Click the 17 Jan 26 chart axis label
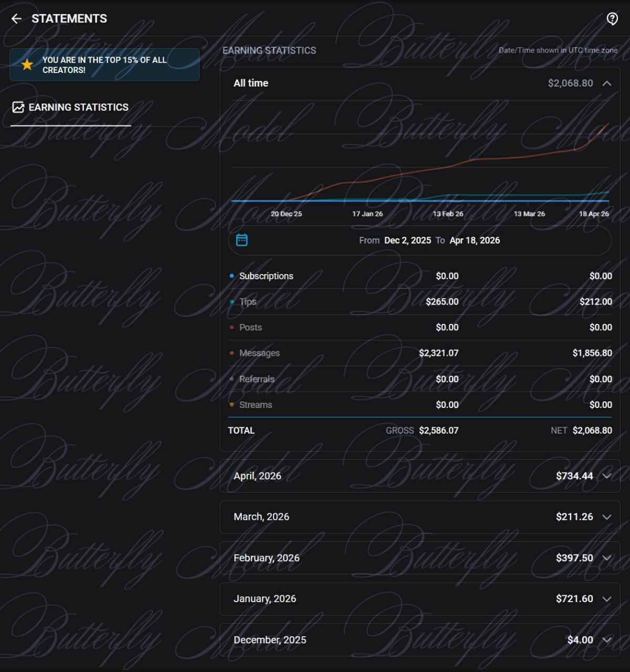The width and height of the screenshot is (630, 672). (367, 214)
